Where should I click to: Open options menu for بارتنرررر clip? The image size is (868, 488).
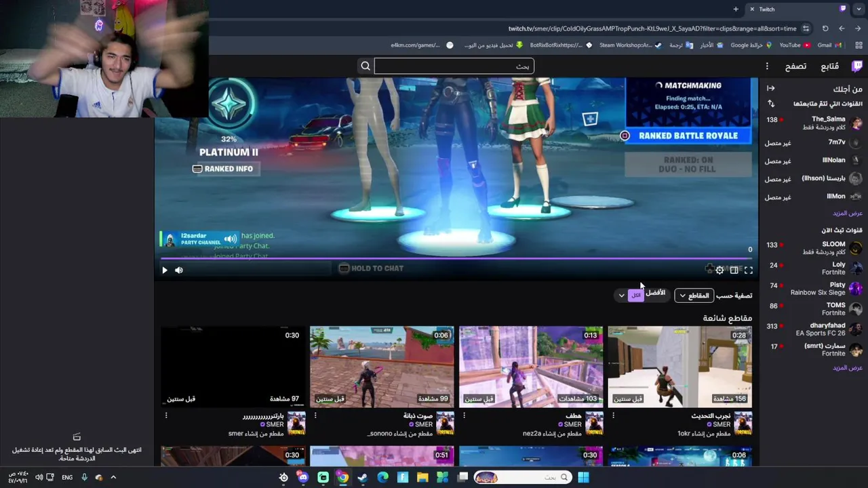point(166,415)
